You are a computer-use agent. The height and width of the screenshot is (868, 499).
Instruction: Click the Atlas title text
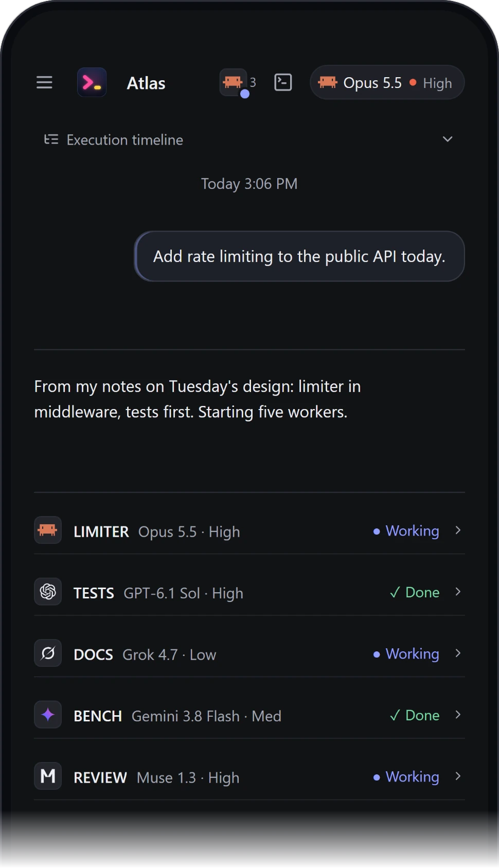click(146, 83)
